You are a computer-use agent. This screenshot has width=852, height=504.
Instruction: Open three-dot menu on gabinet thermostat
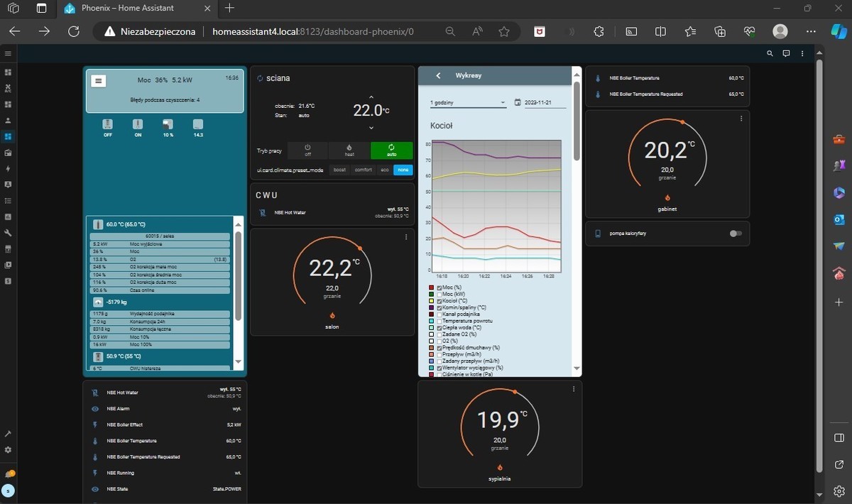[741, 119]
